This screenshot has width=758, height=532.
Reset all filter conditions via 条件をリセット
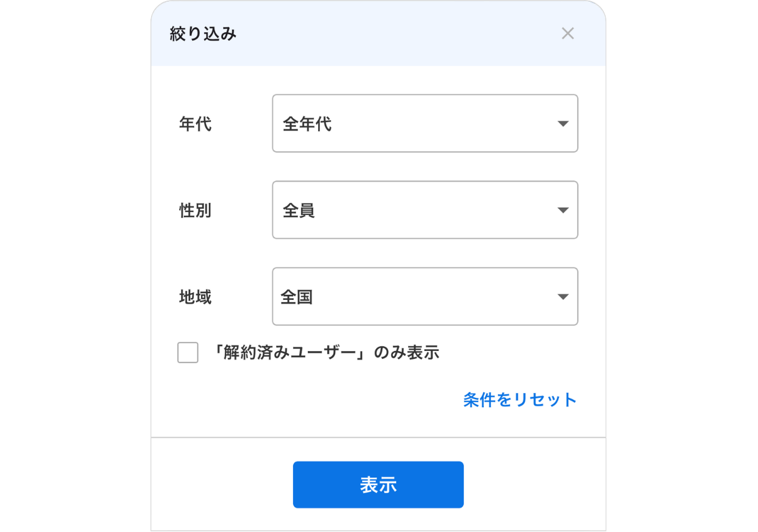coord(519,400)
